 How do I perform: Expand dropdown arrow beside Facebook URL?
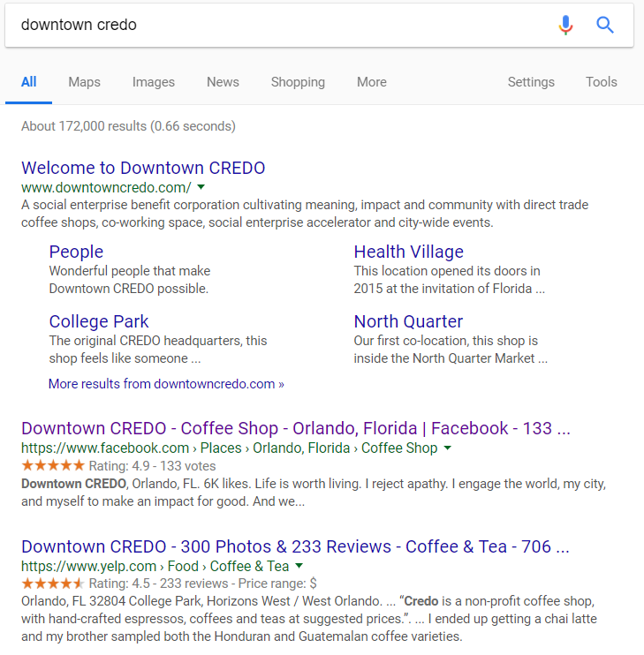pos(448,448)
